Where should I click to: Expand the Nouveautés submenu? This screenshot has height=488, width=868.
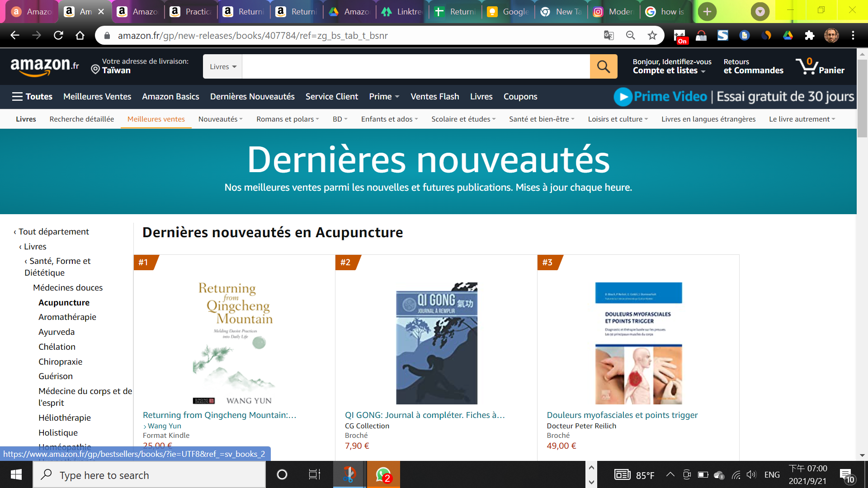tap(221, 119)
